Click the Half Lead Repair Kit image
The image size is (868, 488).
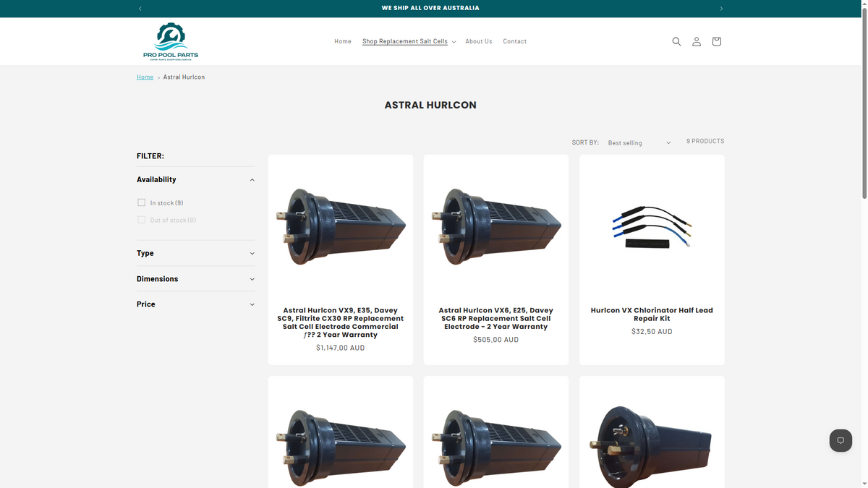pos(652,226)
